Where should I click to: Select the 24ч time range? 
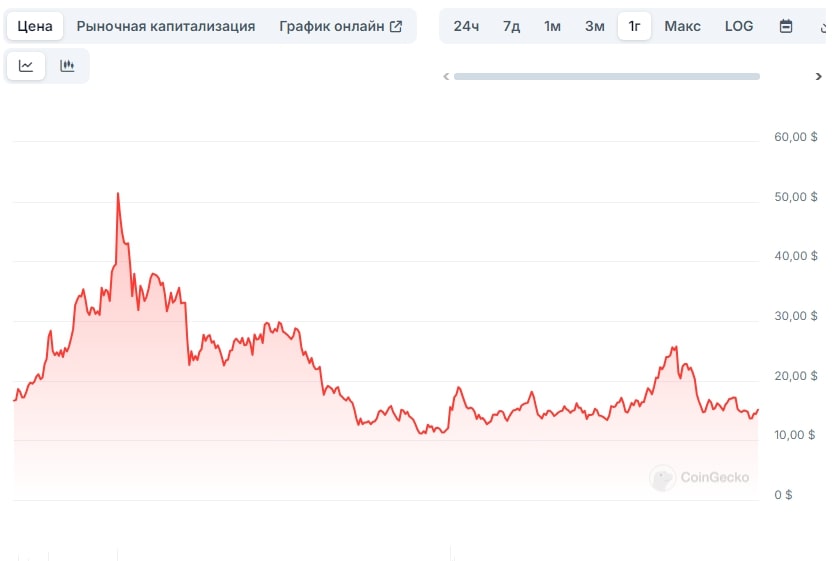(466, 26)
